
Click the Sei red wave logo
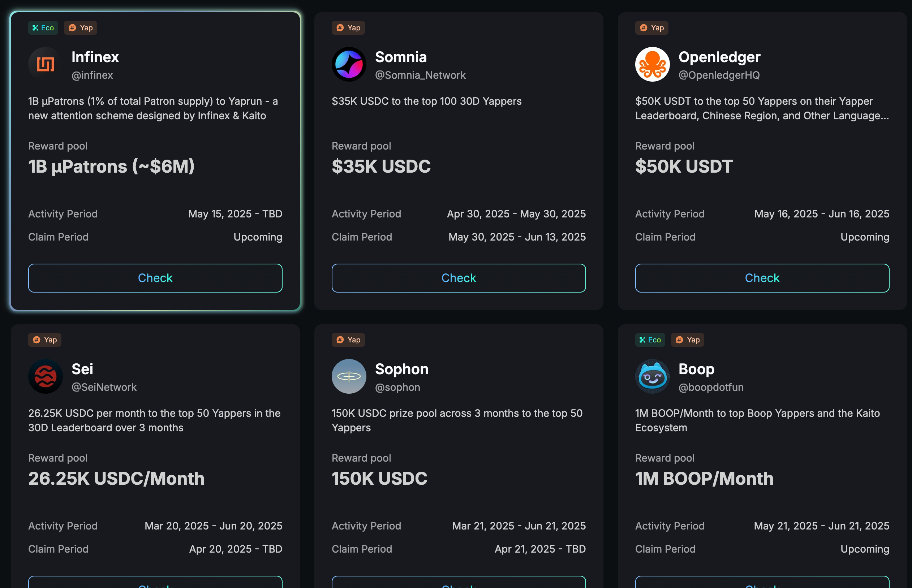coord(45,376)
